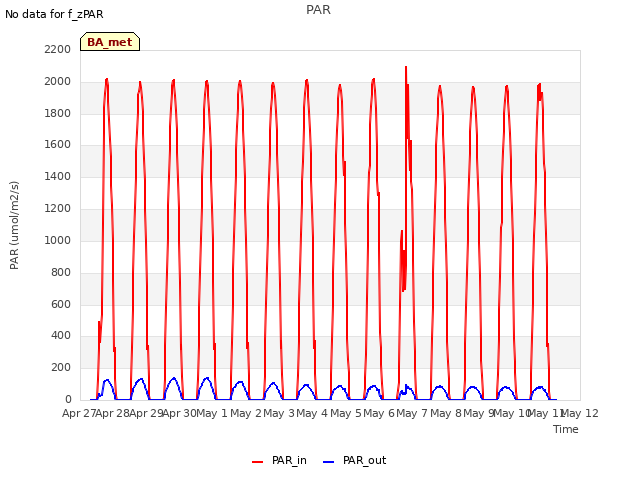Click the May 3 x-axis label

[x=279, y=413]
